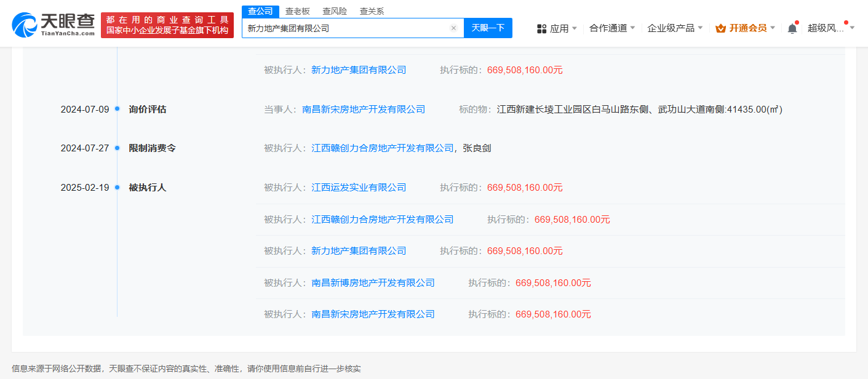
Task: Click the 应用 grid icon
Action: point(541,28)
